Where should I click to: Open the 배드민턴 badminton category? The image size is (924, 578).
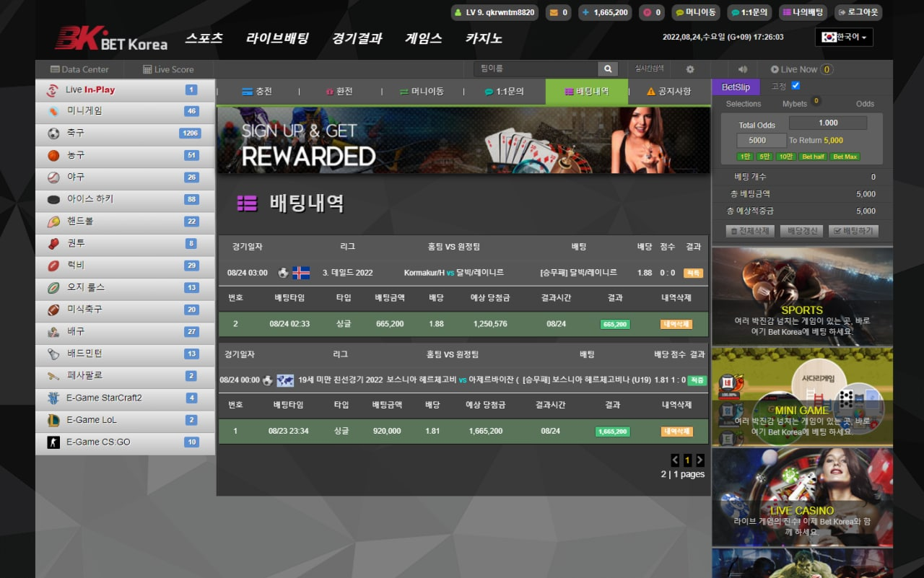coord(125,354)
